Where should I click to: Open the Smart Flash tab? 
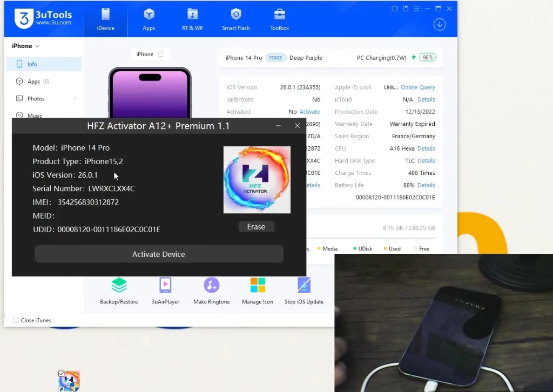click(x=235, y=20)
